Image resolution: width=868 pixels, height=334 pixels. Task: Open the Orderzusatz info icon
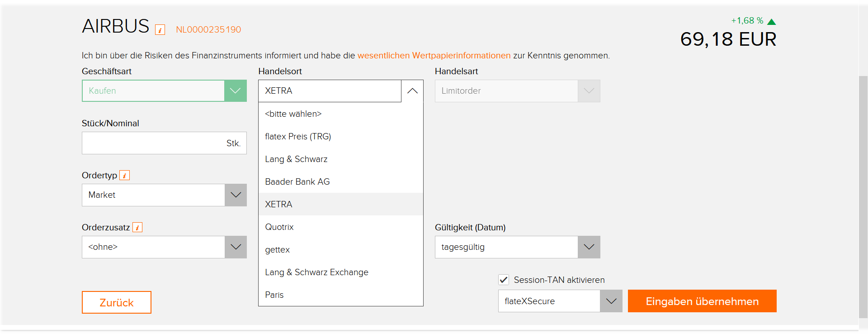(137, 227)
